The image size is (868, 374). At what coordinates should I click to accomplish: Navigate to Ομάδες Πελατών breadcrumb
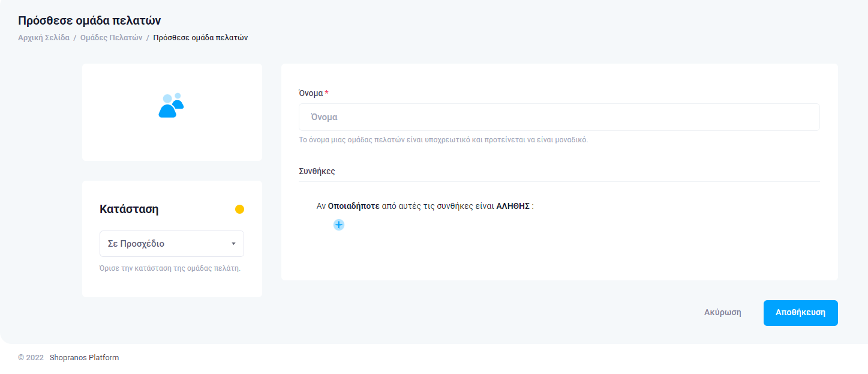point(111,38)
